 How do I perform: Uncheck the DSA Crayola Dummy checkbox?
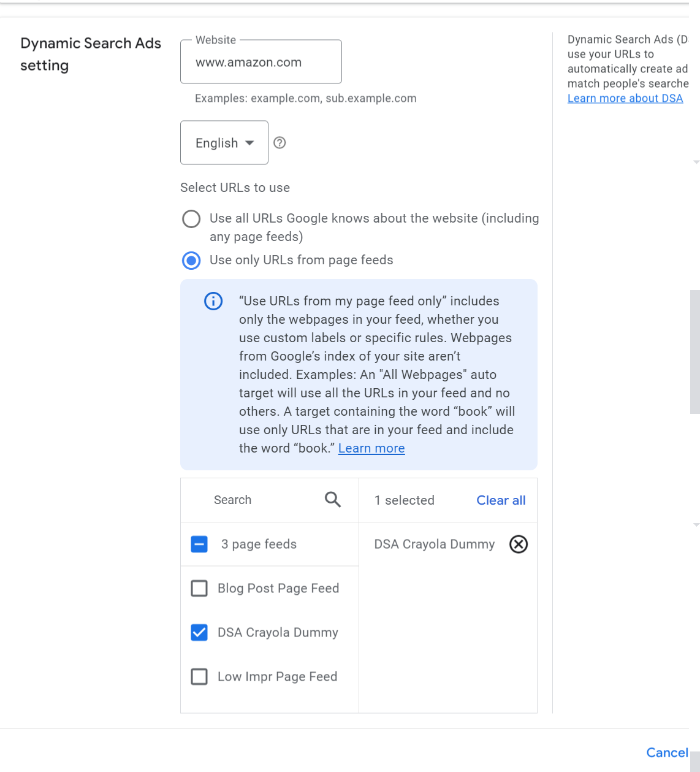pos(199,632)
